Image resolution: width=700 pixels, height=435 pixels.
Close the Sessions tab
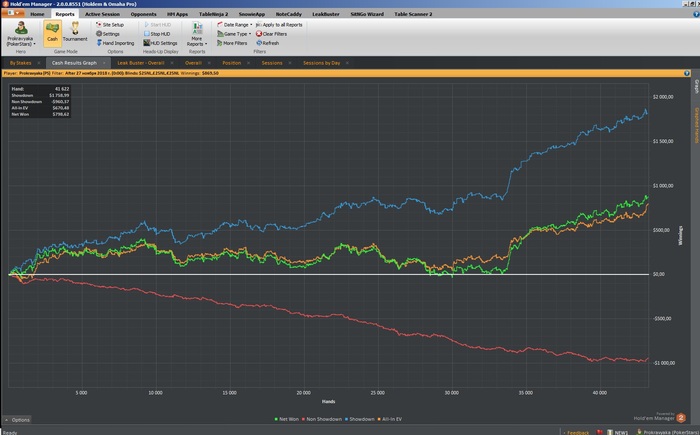[x=290, y=63]
